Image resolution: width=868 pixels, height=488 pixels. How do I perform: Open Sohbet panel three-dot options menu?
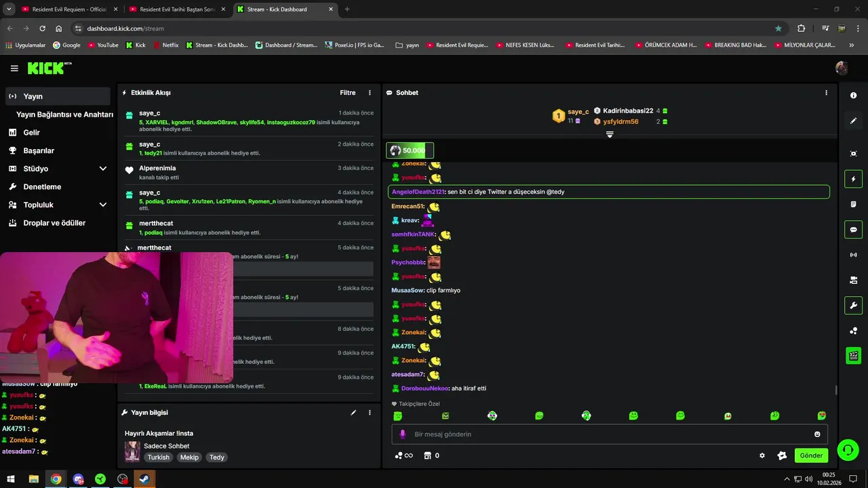tap(826, 93)
